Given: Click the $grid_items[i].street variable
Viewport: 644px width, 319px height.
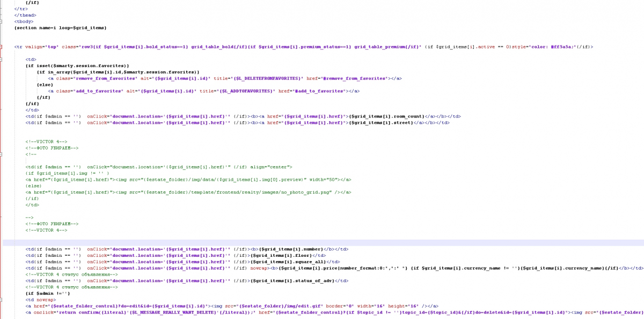Looking at the screenshot, I should tap(382, 123).
